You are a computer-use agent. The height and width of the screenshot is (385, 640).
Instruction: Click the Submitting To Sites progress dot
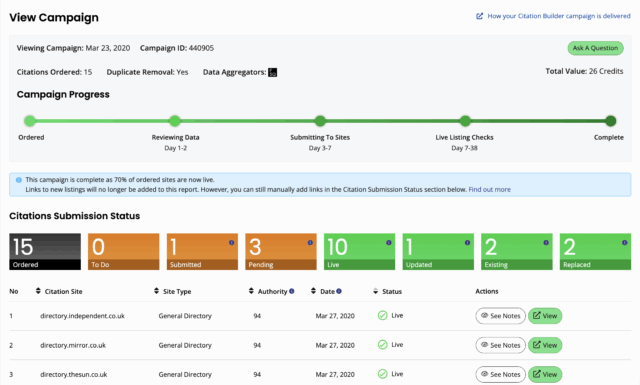pyautogui.click(x=320, y=121)
